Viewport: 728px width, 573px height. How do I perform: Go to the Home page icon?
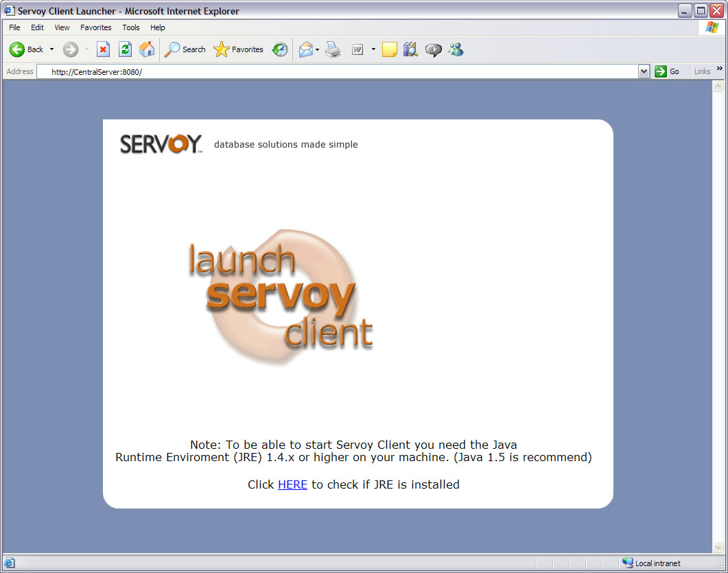click(146, 49)
